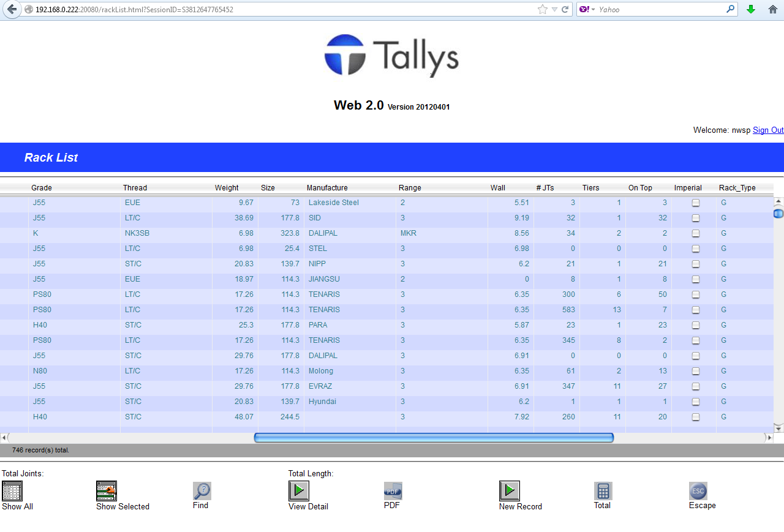The width and height of the screenshot is (784, 532).
Task: Click the View Detail icon
Action: click(298, 490)
